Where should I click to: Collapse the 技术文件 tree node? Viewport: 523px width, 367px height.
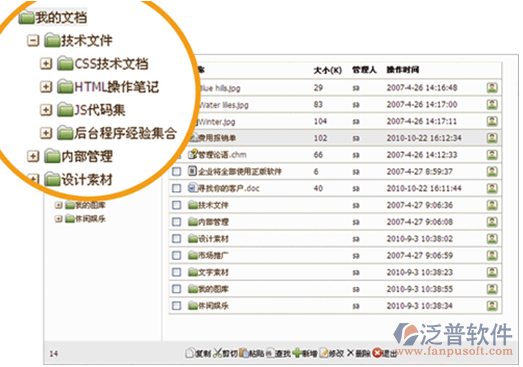coord(33,41)
